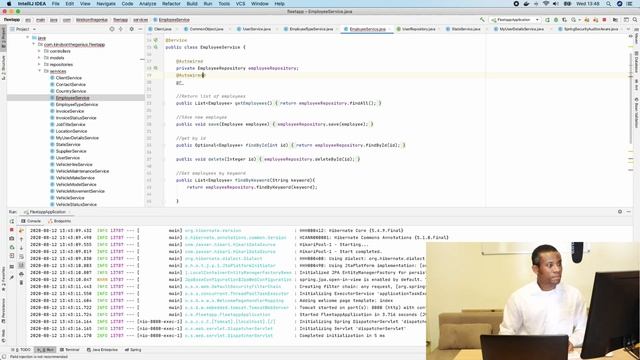Viewport: 640px width, 360px height.
Task: Open the Run panel settings gear
Action: click(620, 211)
